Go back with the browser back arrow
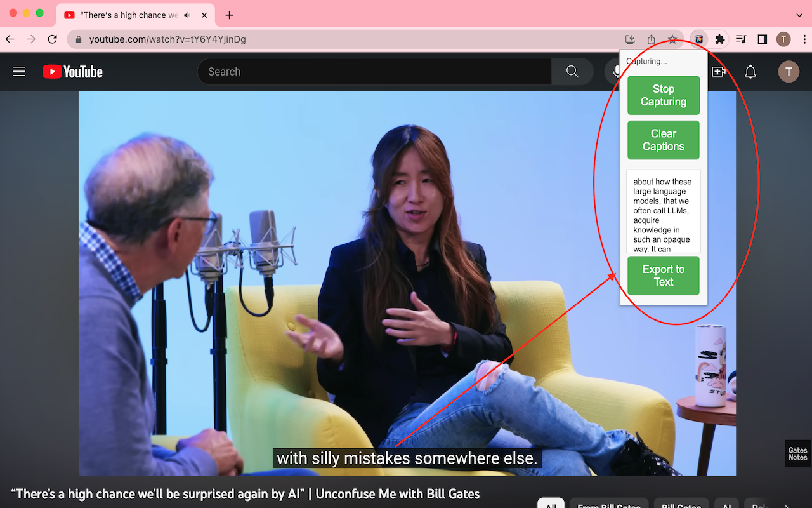Image resolution: width=812 pixels, height=508 pixels. pyautogui.click(x=10, y=39)
